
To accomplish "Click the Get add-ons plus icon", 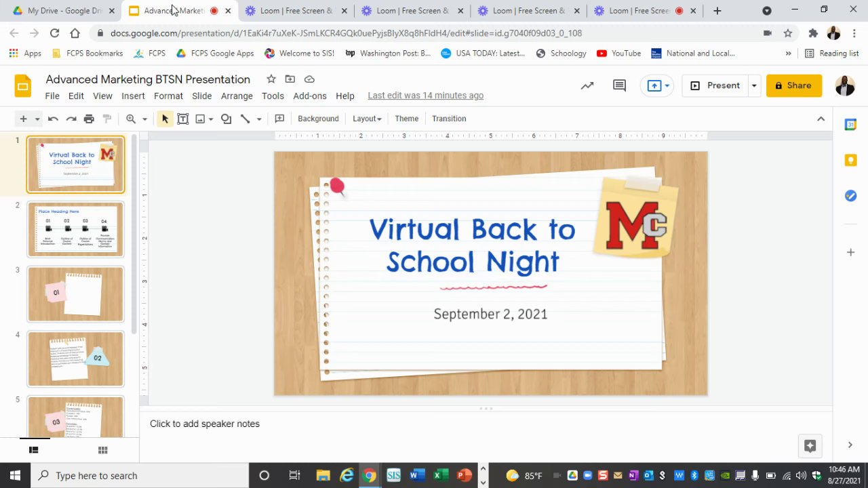I will click(850, 252).
